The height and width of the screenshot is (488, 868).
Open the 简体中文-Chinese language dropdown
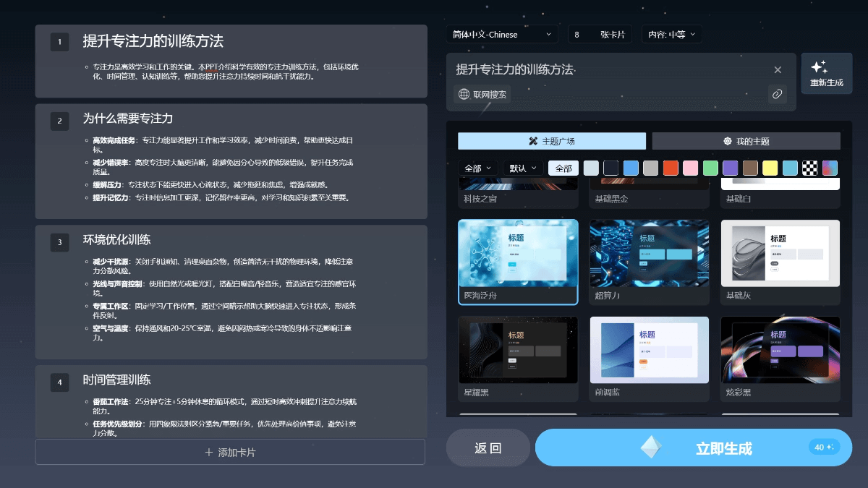(x=502, y=34)
